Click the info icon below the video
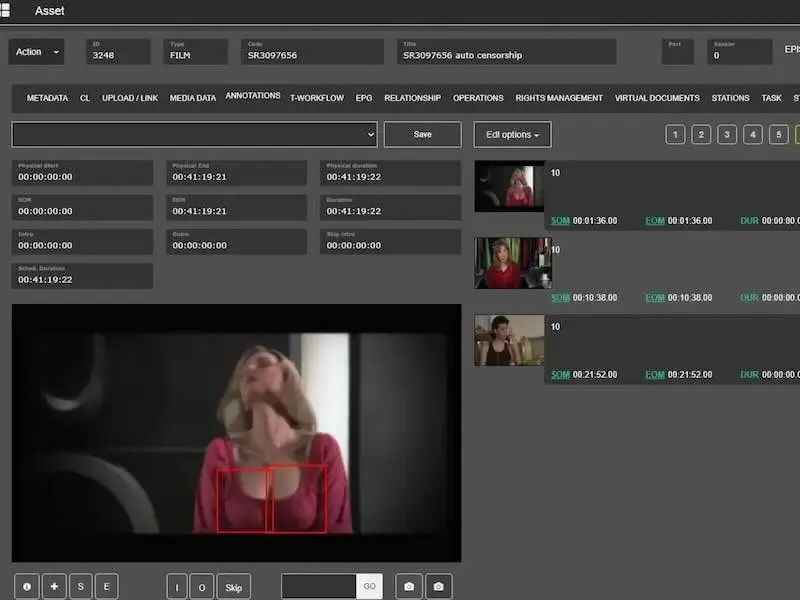The height and width of the screenshot is (600, 800). [x=27, y=586]
